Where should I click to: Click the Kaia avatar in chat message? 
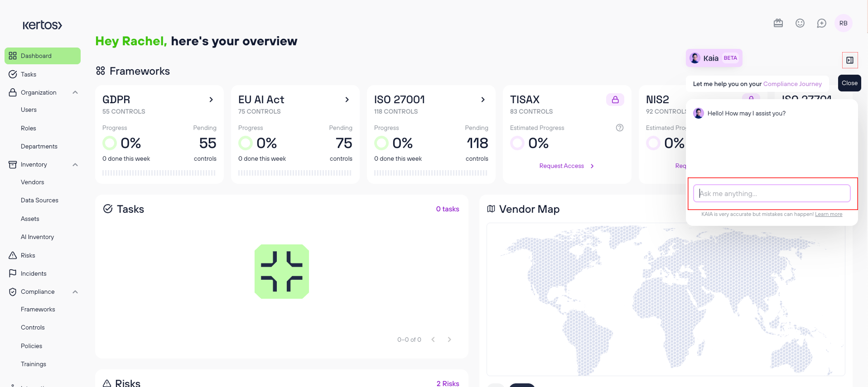click(x=699, y=113)
